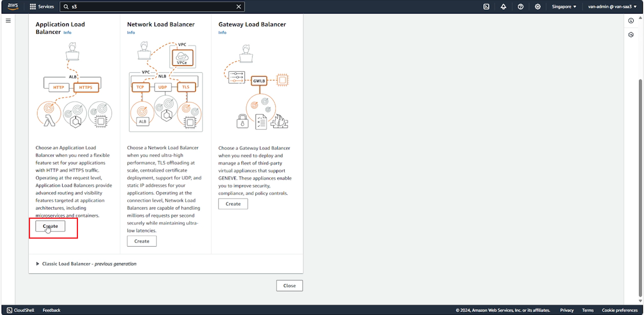Click the Application Load Balancer heading
The height and width of the screenshot is (315, 644).
point(60,28)
